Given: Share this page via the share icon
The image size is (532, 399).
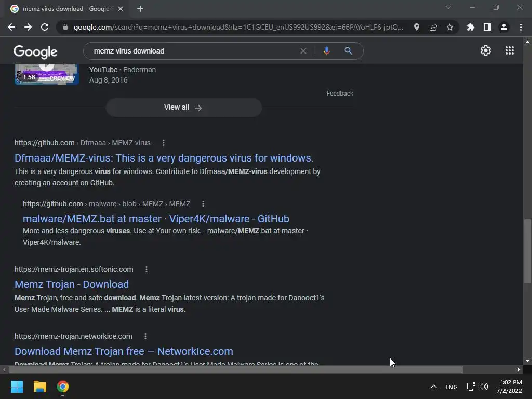Looking at the screenshot, I should click(x=433, y=27).
